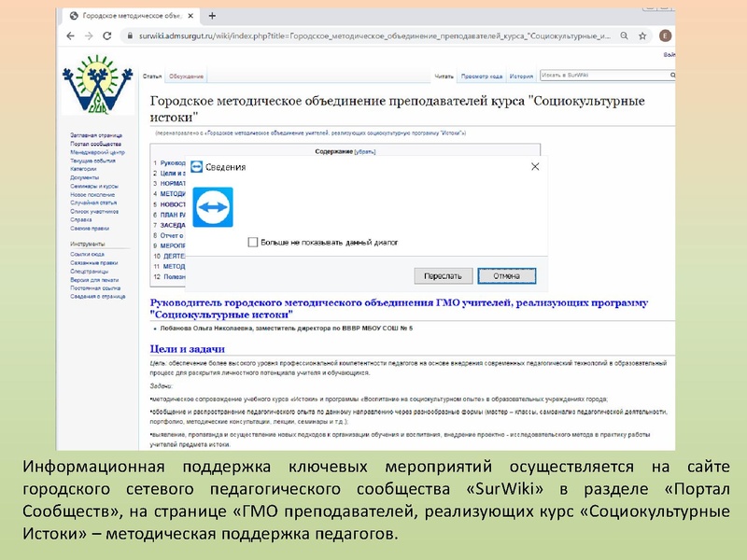Open the Портал сообщества sidebar link
This screenshot has height=560, width=747.
94,144
